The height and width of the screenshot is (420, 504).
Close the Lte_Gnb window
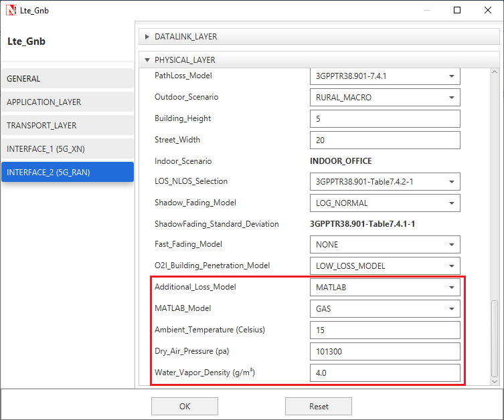coord(488,10)
